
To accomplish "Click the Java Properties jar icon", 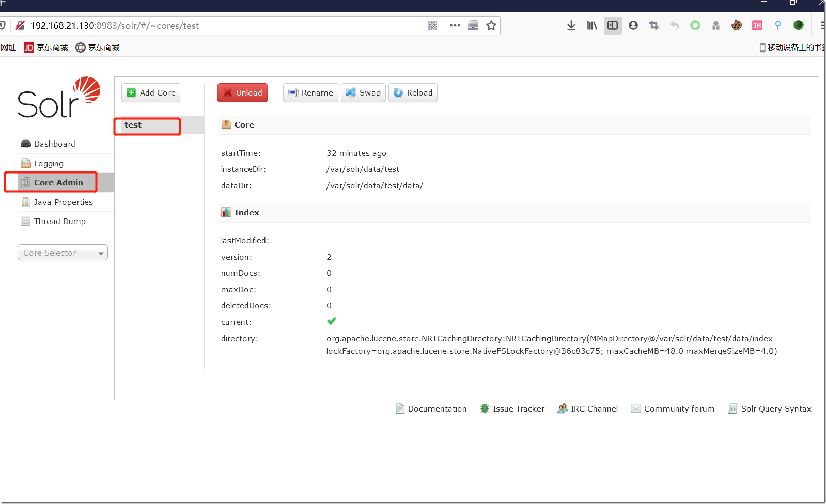I will (x=26, y=202).
